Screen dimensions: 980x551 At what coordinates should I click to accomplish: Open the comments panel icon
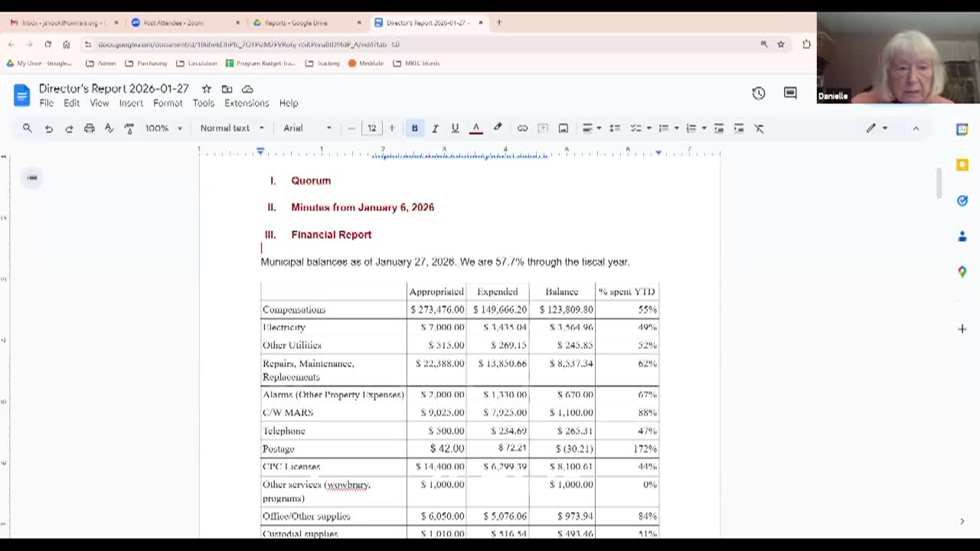(790, 93)
